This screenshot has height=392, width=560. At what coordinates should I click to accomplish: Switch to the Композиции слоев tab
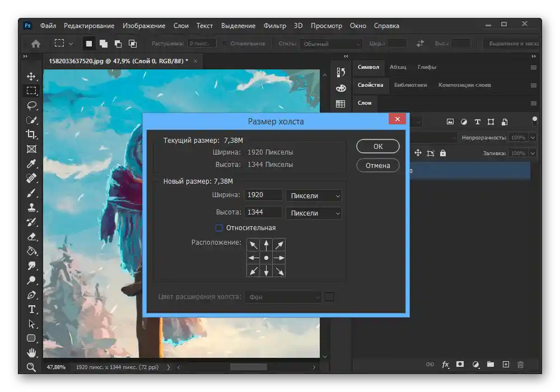[465, 85]
